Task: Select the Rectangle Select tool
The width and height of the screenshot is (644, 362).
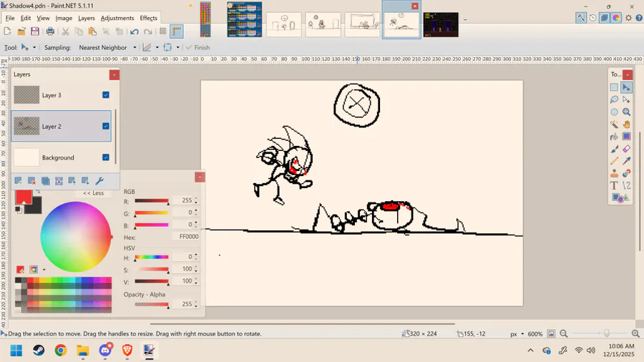Action: point(614,87)
